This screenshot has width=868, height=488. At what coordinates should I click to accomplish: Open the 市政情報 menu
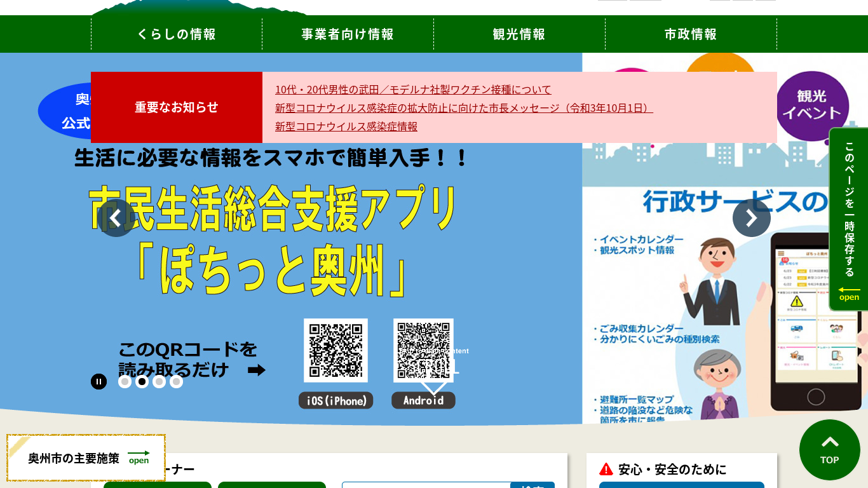pyautogui.click(x=691, y=34)
